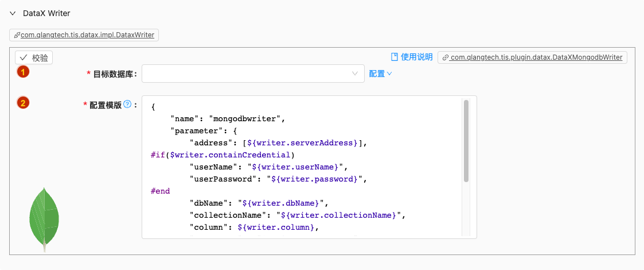
Task: Collapse the DataX Writer section chevron
Action: pos(13,13)
